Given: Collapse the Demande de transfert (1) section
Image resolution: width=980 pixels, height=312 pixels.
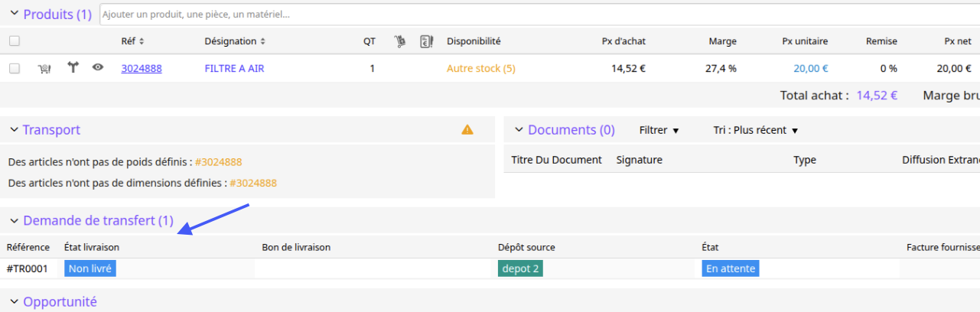Looking at the screenshot, I should click(14, 221).
